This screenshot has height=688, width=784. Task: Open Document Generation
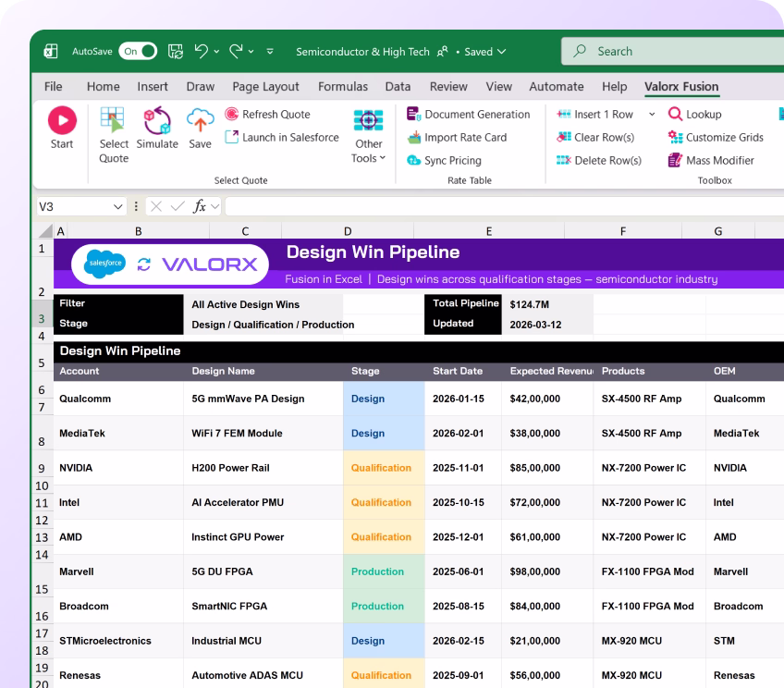(x=468, y=114)
